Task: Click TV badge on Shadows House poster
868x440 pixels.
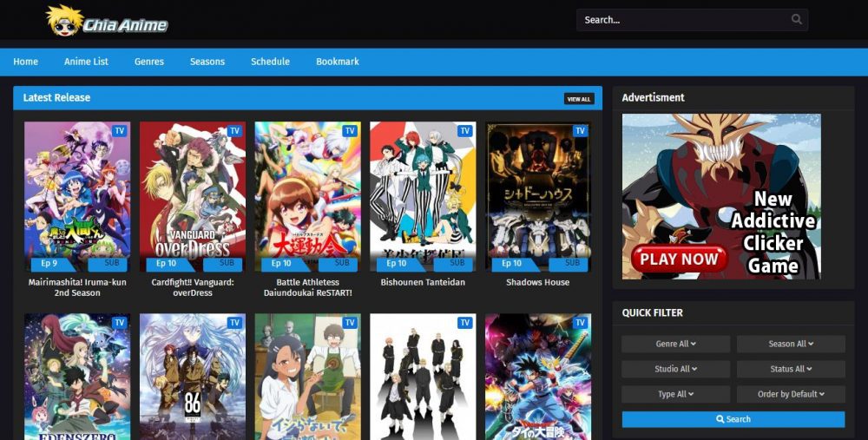Action: click(580, 131)
